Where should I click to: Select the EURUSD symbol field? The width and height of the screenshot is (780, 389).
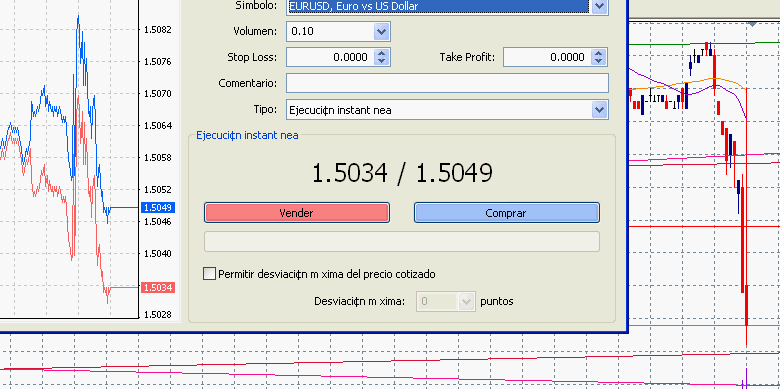click(438, 6)
